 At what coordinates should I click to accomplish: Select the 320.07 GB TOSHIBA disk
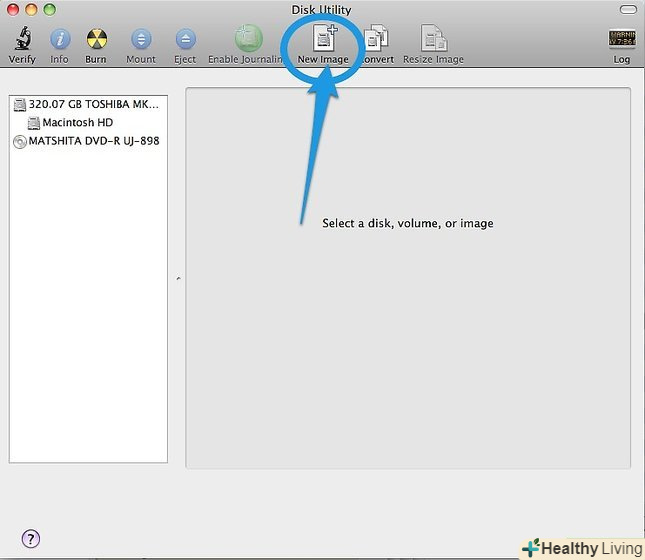[x=88, y=105]
